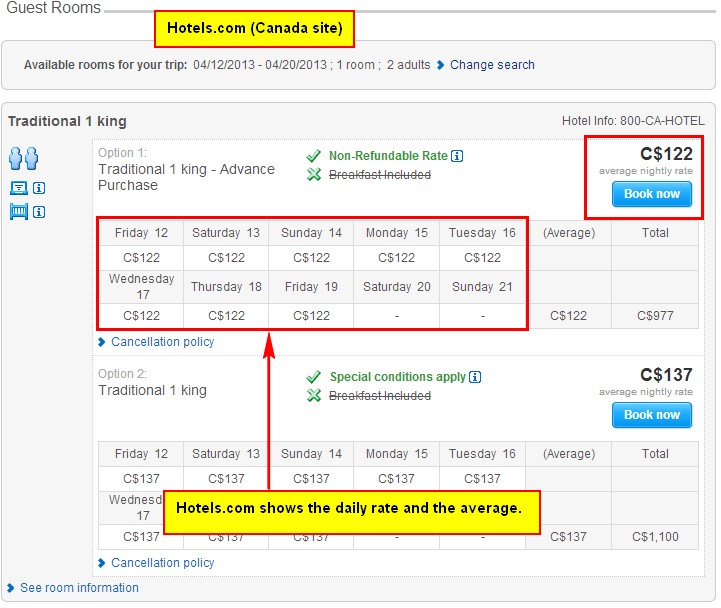721x608 pixels.
Task: Click Total header in Option 1 table
Action: tap(655, 233)
